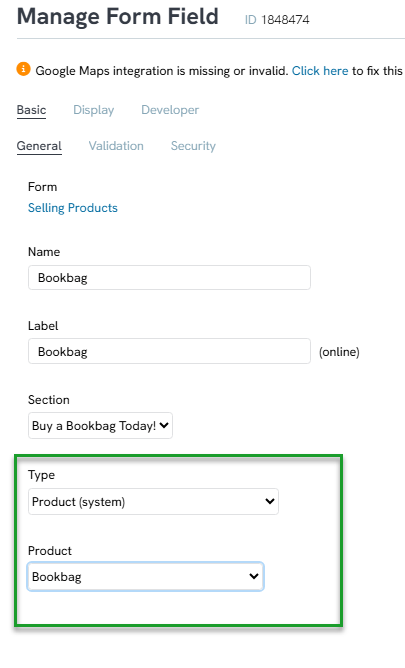Click the orange warning info icon

[x=23, y=69]
